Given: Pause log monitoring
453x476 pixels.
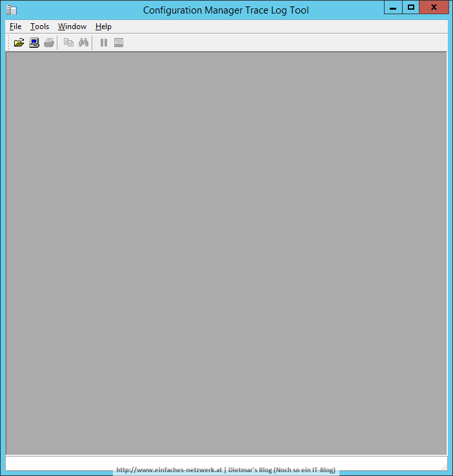Looking at the screenshot, I should click(104, 43).
